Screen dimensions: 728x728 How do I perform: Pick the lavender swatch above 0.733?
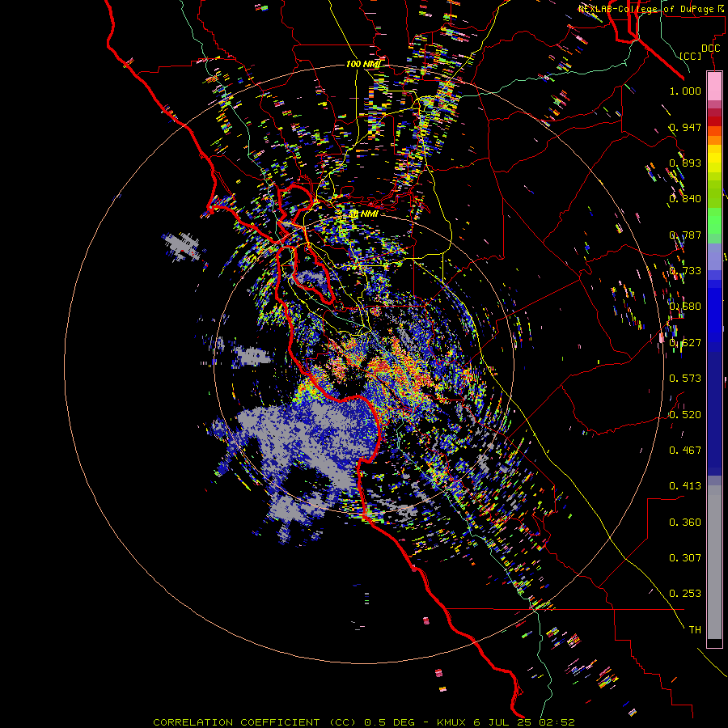pos(714,256)
